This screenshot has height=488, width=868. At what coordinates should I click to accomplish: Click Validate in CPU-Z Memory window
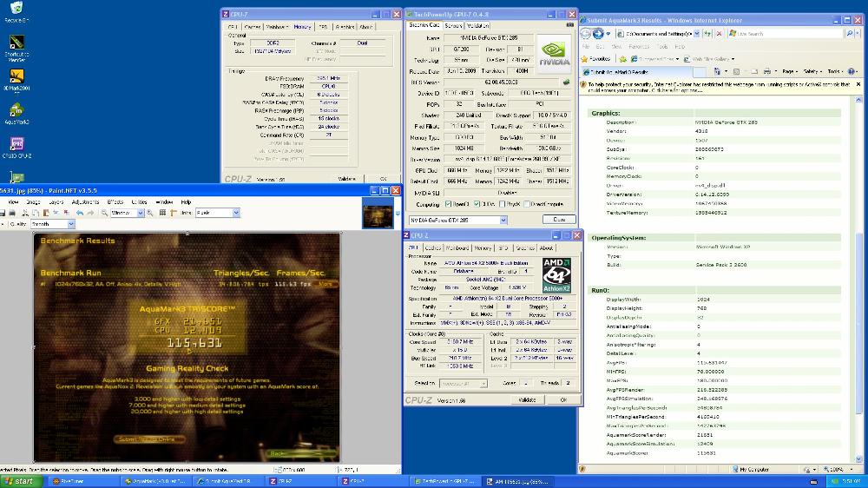point(346,179)
